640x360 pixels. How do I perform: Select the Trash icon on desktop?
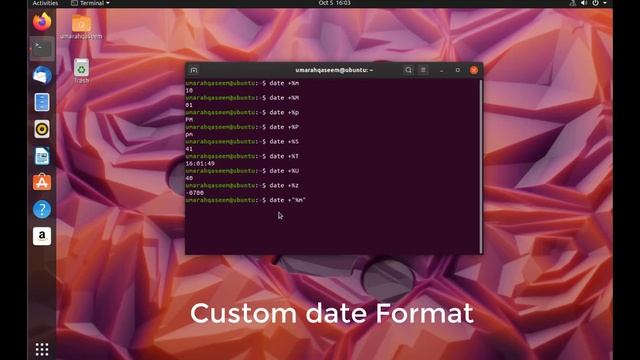click(x=81, y=71)
